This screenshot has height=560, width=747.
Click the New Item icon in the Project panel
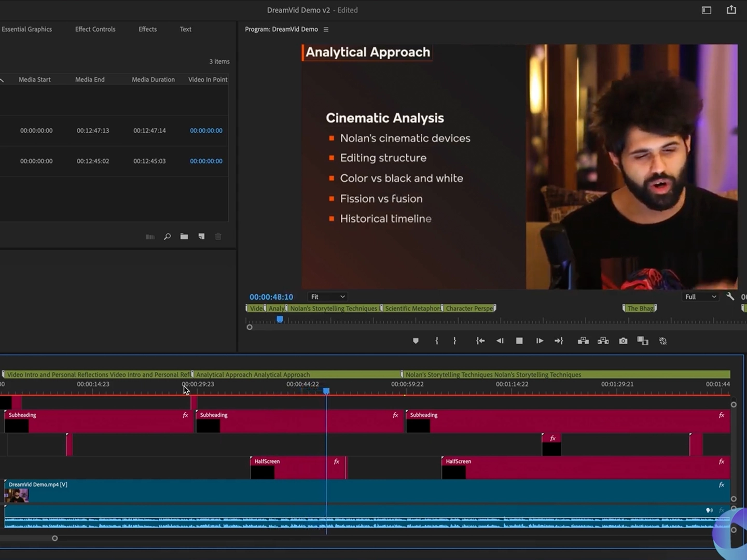[201, 236]
